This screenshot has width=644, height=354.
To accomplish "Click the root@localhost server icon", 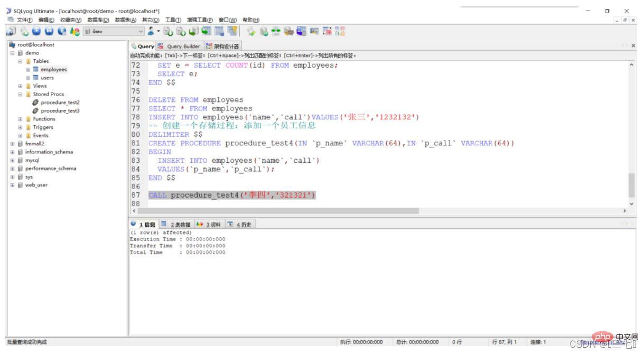I will pyautogui.click(x=12, y=45).
